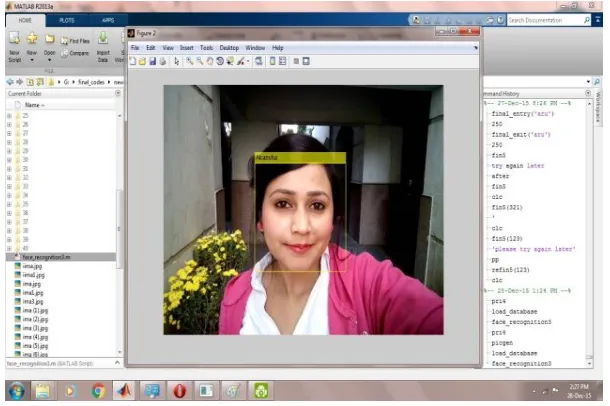The image size is (610, 406).
Task: Click the Link Plot icon
Action: pos(258,61)
